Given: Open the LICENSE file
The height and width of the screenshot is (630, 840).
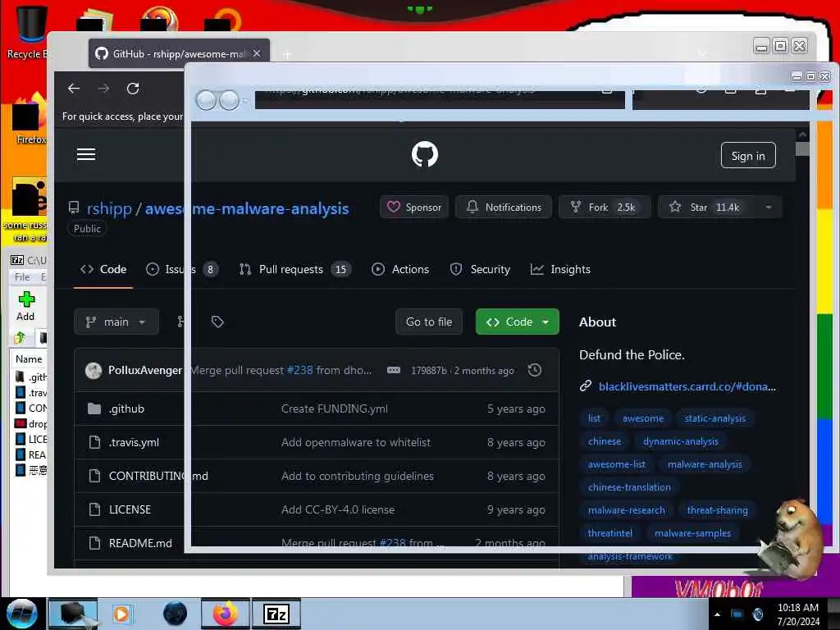Looking at the screenshot, I should tap(130, 509).
